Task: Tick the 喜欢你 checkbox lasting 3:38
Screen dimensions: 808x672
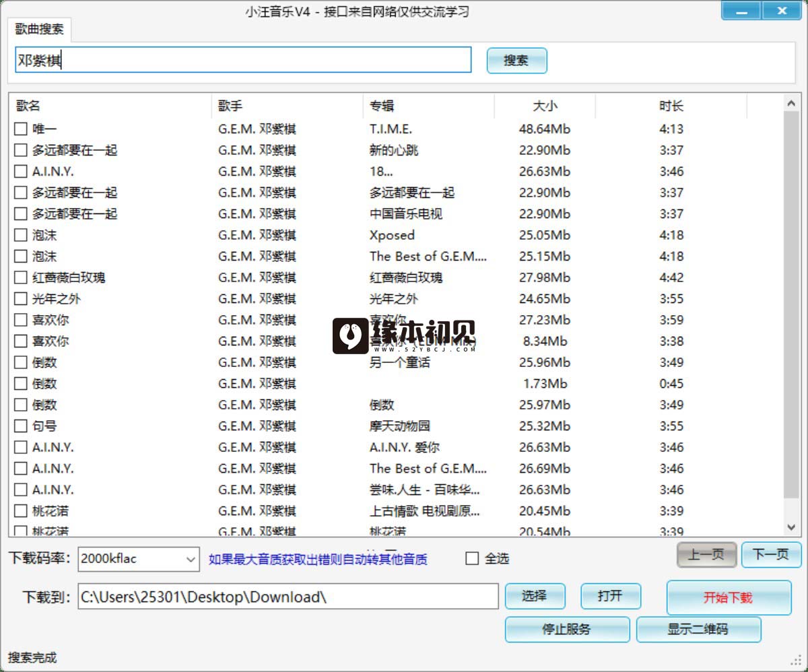Action: click(x=21, y=341)
